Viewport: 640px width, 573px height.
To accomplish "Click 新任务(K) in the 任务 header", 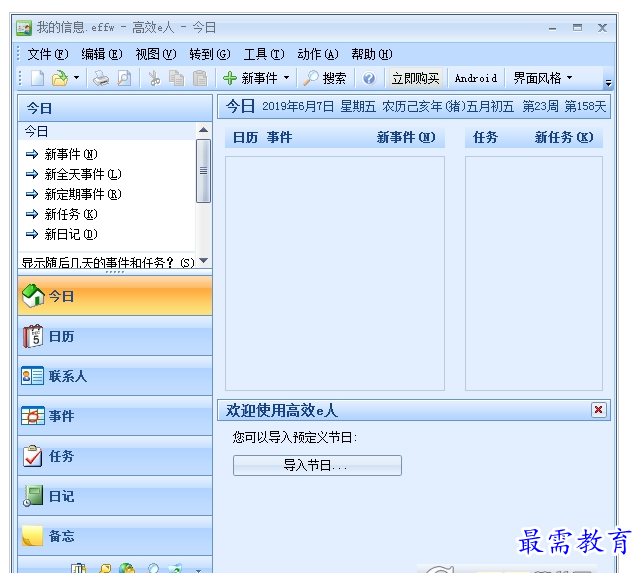I will point(564,137).
